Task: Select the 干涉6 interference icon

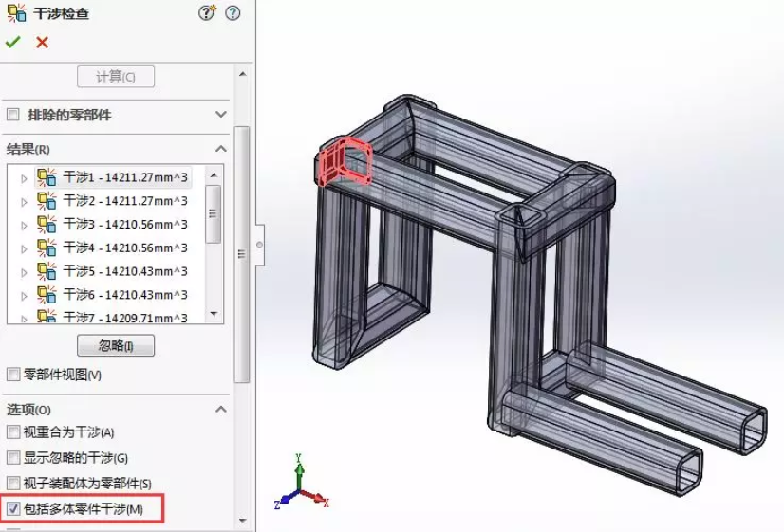Action: pyautogui.click(x=47, y=295)
